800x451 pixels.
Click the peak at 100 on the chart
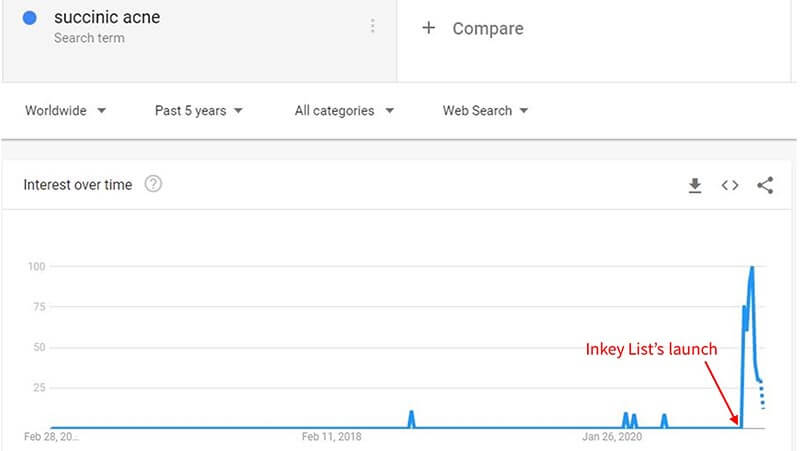click(752, 267)
